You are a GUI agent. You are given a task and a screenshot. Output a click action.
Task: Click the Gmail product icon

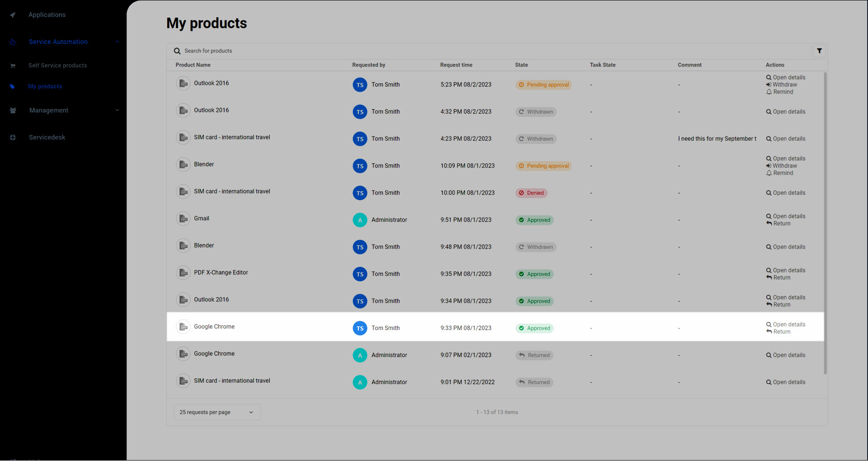pos(183,219)
